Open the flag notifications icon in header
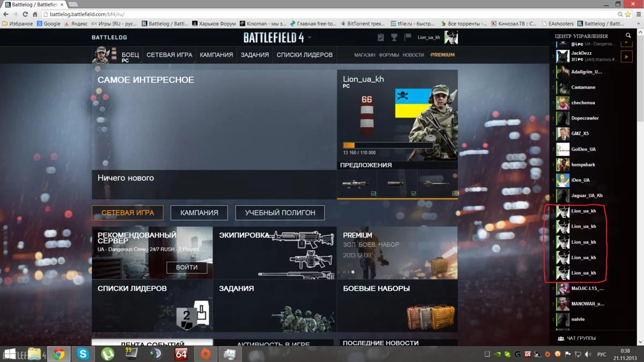The height and width of the screenshot is (362, 644). (407, 37)
